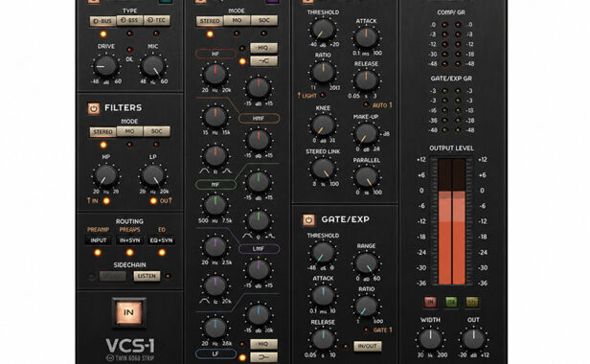Screen dimensions: 590x364
Task: Click the INPUT routing button under PREAMP
Action: [99, 240]
